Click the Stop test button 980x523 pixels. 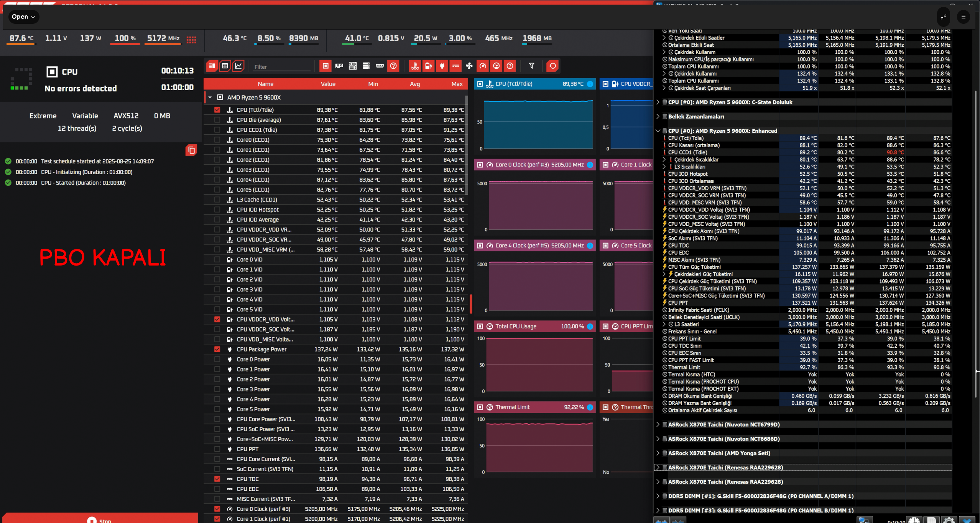(100, 518)
